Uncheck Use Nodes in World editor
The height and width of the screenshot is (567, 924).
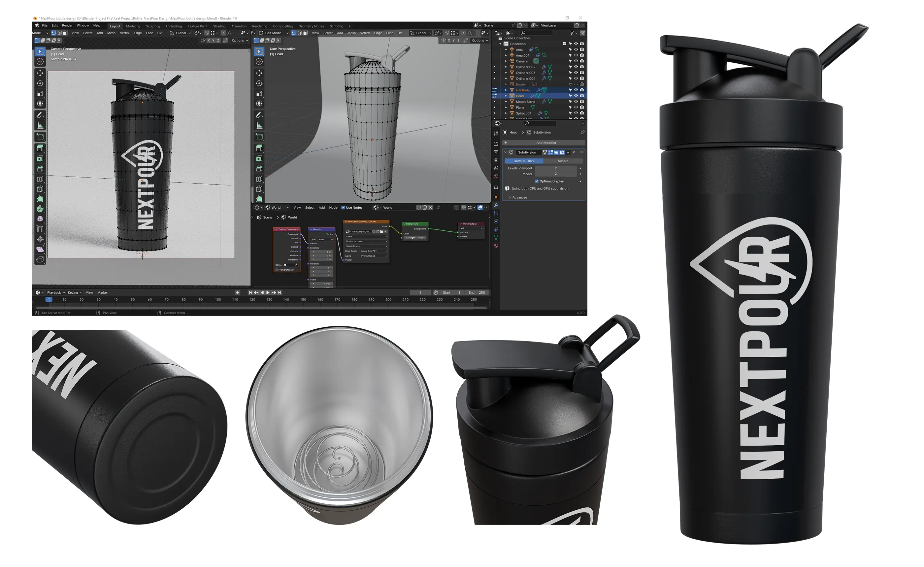[343, 207]
